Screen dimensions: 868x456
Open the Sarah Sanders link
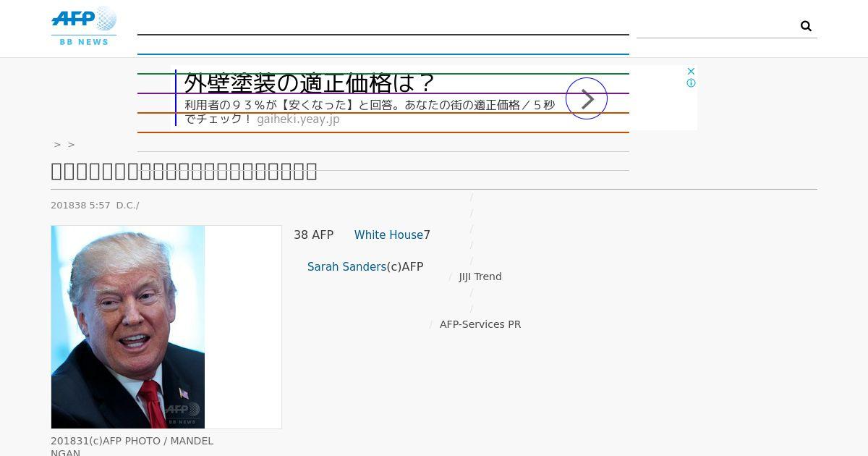(x=346, y=267)
